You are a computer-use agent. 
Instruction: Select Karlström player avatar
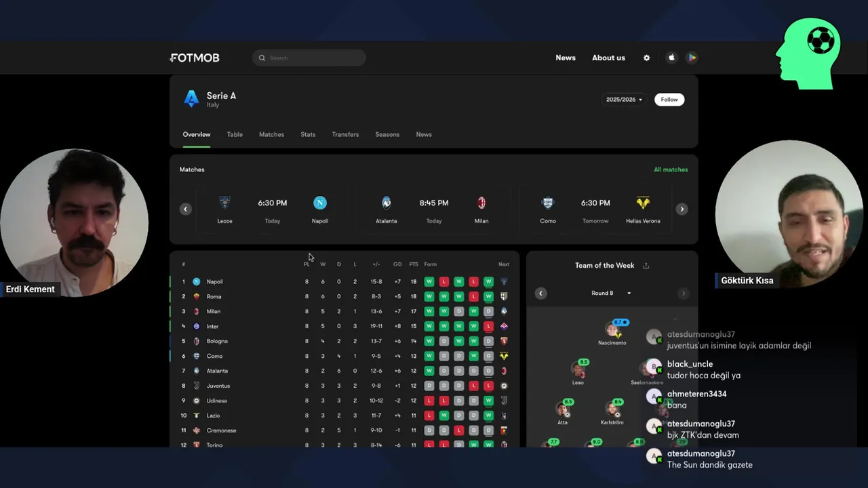[612, 409]
